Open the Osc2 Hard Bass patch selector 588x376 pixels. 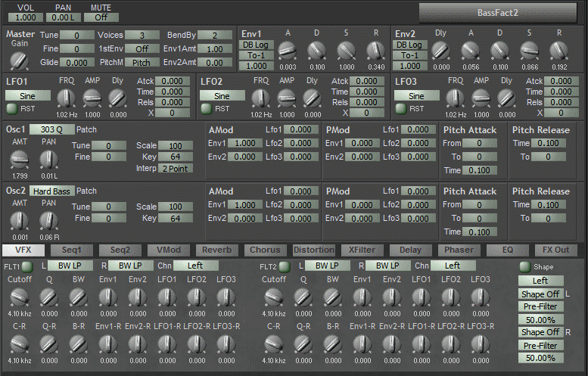51,191
